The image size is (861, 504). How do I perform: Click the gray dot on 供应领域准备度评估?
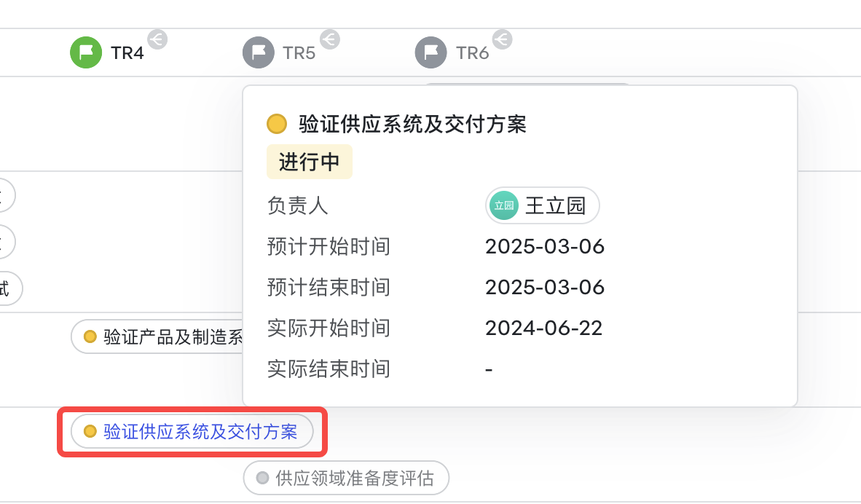pos(262,478)
